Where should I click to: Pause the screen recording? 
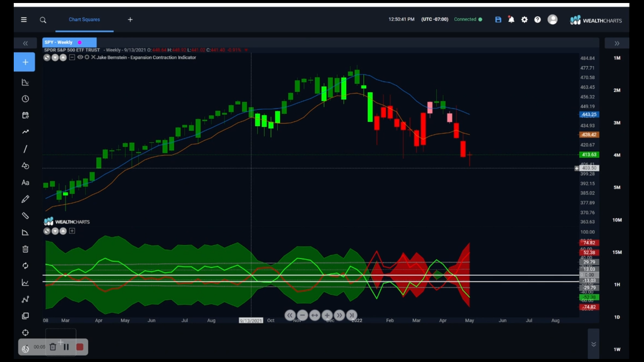pos(66,347)
